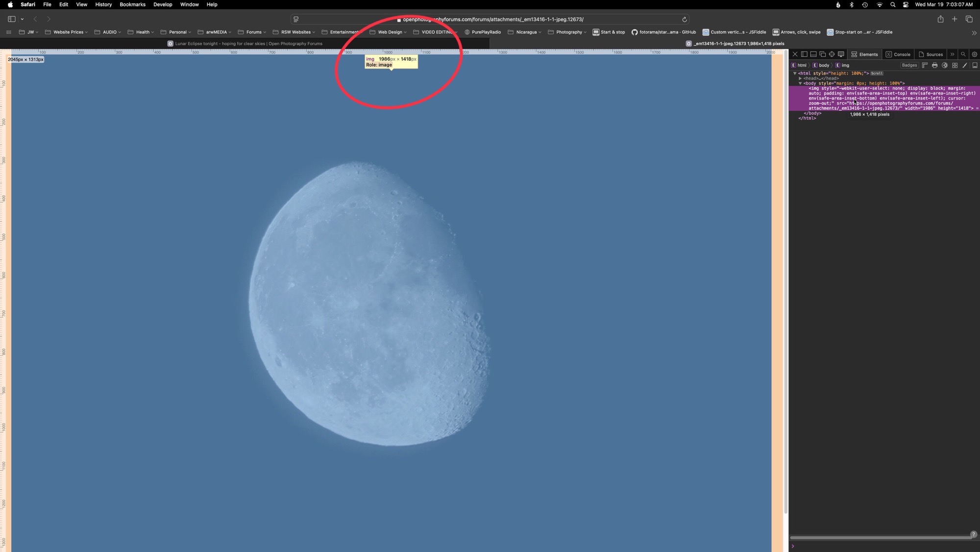Open the page reader/settings icon in address bar
Viewport: 980px width, 552px height.
[296, 19]
